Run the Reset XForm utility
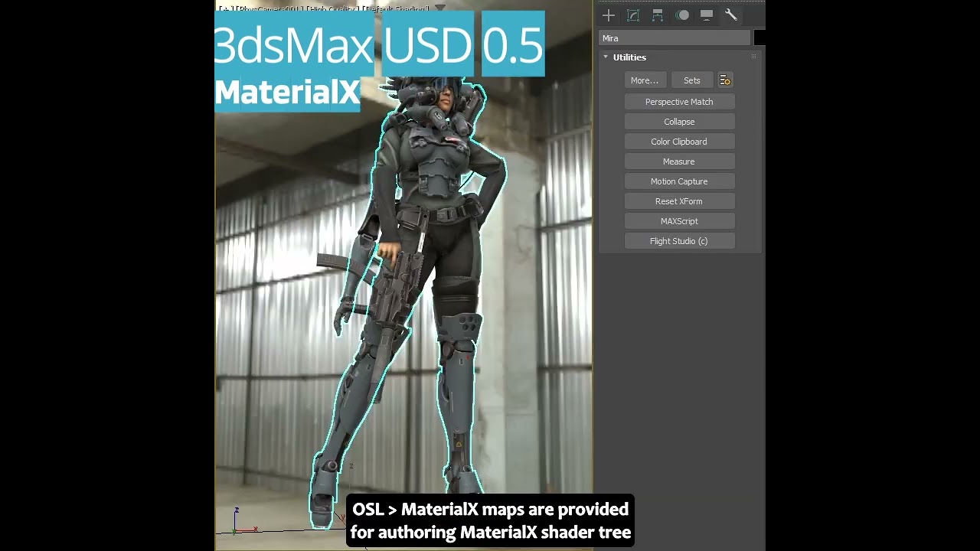The width and height of the screenshot is (980, 551). point(680,201)
